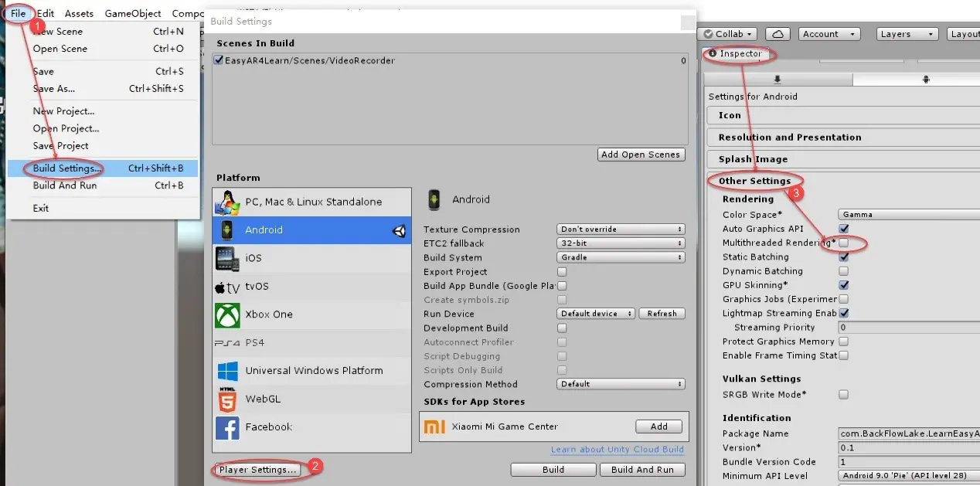Expand Resolution and Presentation section
This screenshot has height=486, width=980.
(843, 138)
